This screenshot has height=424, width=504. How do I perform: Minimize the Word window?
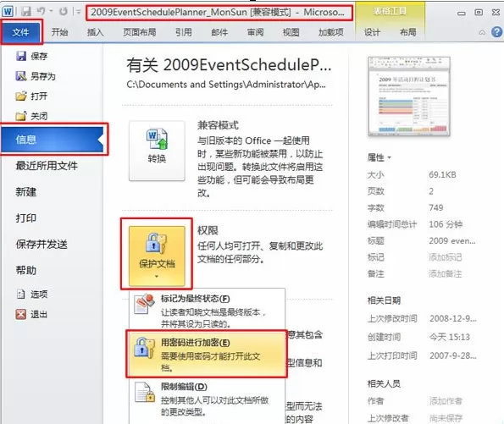pyautogui.click(x=462, y=13)
